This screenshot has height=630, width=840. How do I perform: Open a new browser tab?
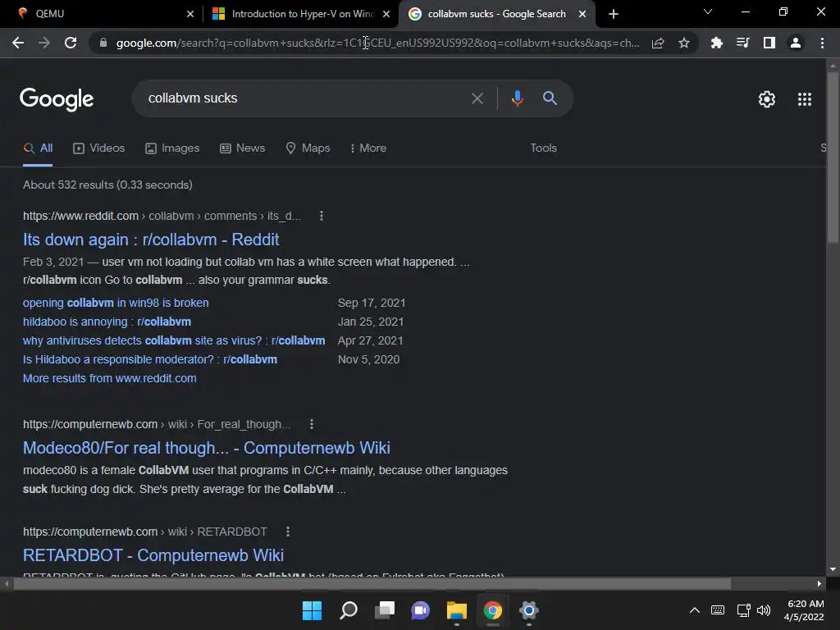614,14
